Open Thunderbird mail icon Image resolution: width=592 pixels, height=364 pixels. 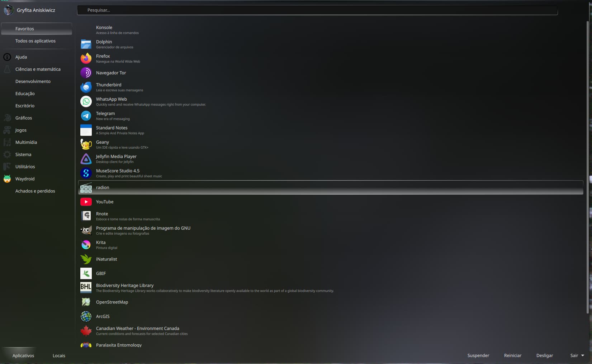(86, 87)
